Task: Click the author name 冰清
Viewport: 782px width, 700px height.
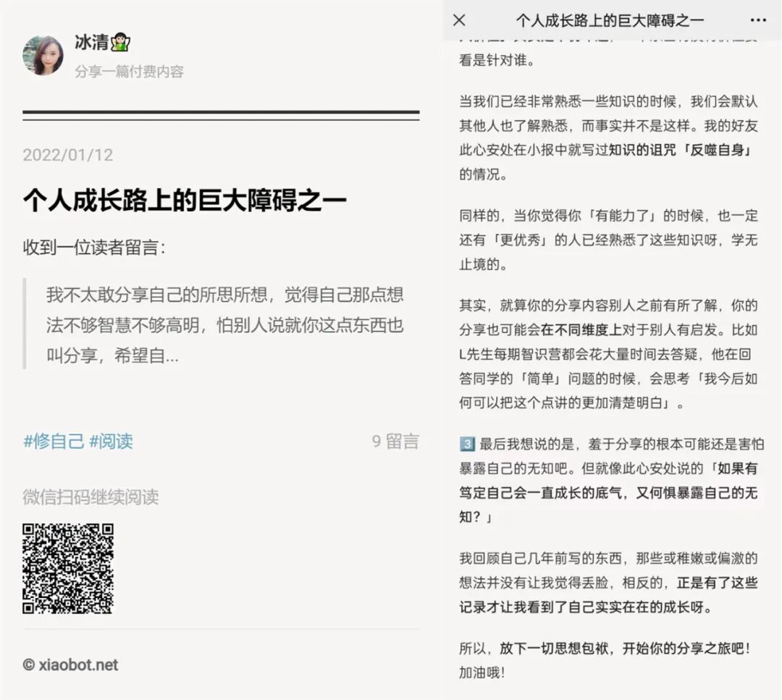Action: pyautogui.click(x=91, y=43)
